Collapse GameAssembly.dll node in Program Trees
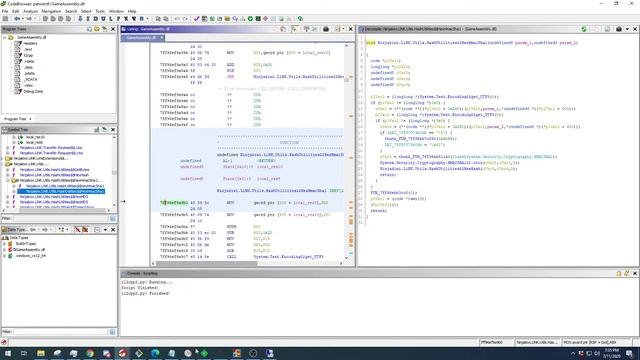This screenshot has height=360, width=640. 4,37
